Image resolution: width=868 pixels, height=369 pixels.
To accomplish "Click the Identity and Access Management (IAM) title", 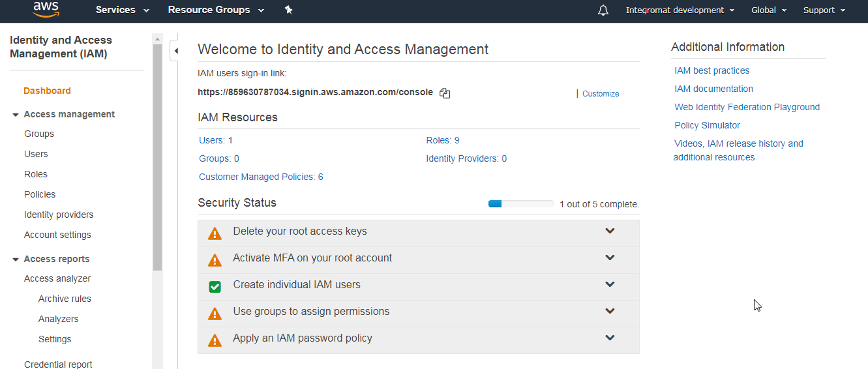I will (x=61, y=47).
